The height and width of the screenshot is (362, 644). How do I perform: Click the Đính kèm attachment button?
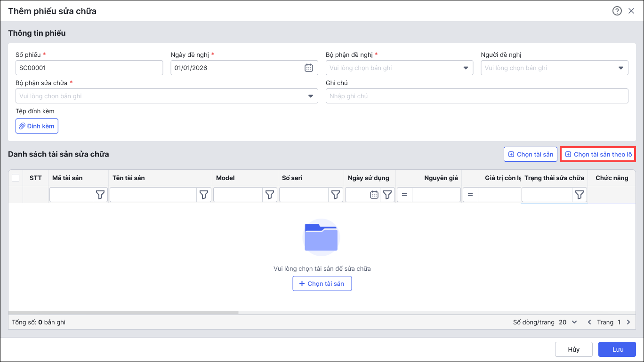[x=37, y=126]
